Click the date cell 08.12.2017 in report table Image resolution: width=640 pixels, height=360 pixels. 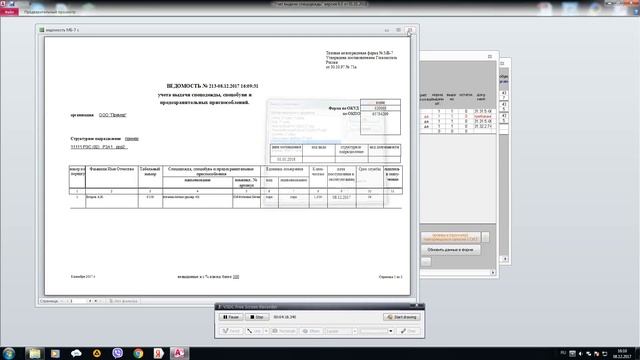click(x=341, y=197)
